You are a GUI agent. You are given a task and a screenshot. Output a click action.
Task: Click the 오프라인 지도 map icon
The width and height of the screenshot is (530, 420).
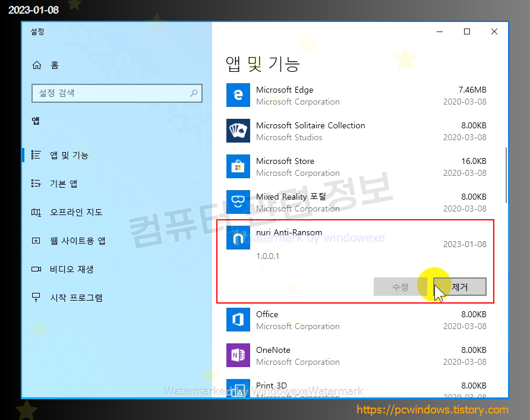pyautogui.click(x=36, y=212)
